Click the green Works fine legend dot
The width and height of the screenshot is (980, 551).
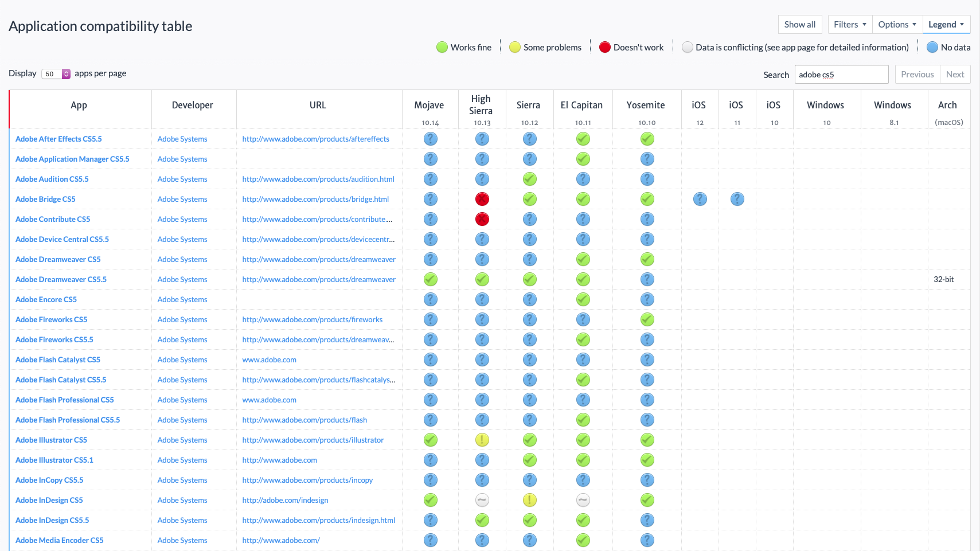coord(442,47)
